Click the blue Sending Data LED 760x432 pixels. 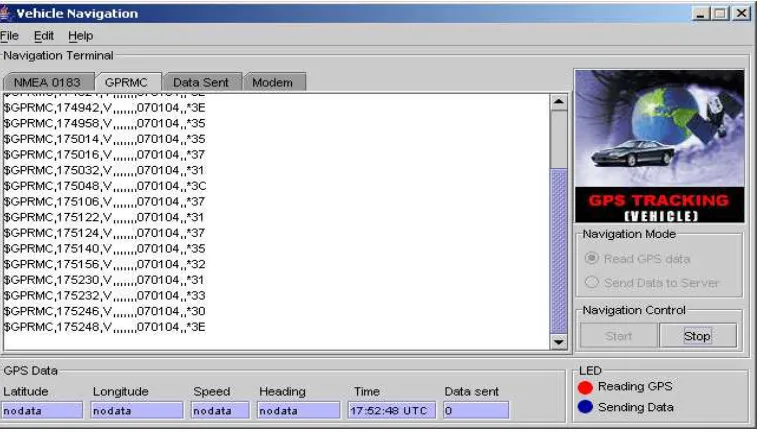point(585,407)
